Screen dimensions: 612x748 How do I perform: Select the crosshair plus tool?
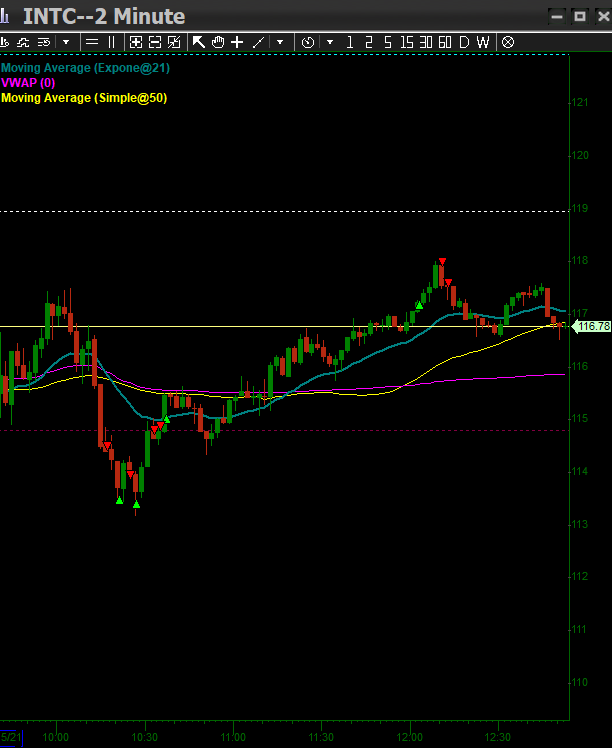click(x=237, y=42)
